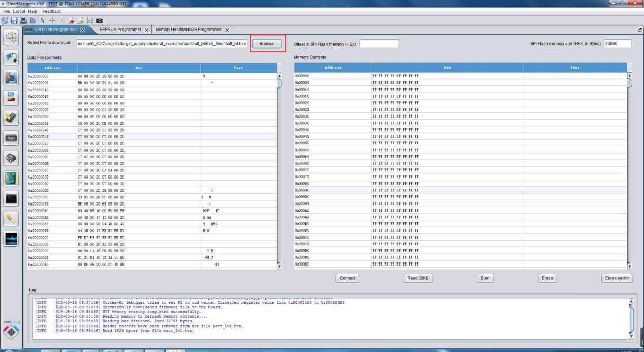Click the down arrow of Memory Contents scrollbar
The image size is (644, 352).
coord(631,266)
